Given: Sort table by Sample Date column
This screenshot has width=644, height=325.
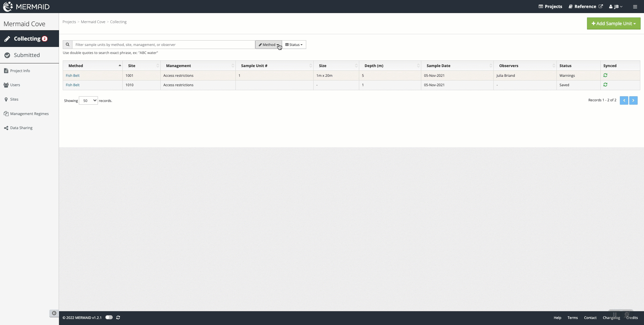Looking at the screenshot, I should point(438,66).
